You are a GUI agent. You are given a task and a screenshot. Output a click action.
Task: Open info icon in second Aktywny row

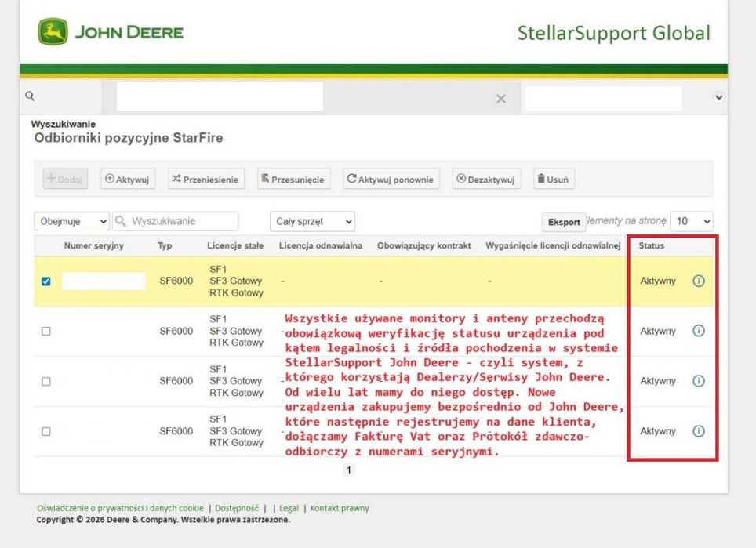click(x=699, y=331)
